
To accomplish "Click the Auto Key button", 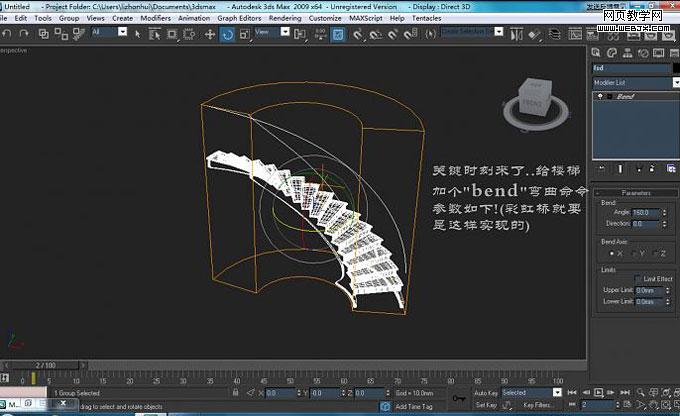I will click(484, 393).
